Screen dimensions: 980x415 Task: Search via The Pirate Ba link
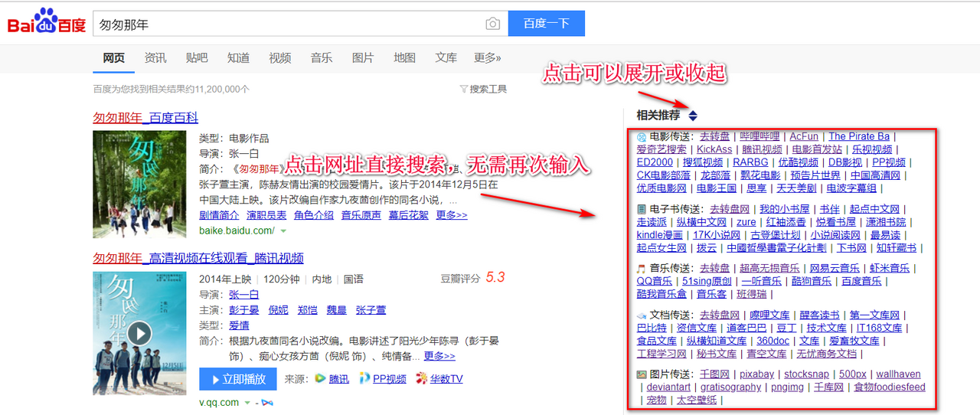point(859,137)
